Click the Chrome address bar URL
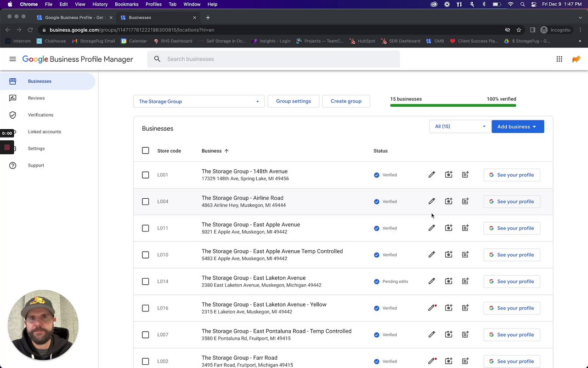This screenshot has height=368, width=588. tap(132, 30)
